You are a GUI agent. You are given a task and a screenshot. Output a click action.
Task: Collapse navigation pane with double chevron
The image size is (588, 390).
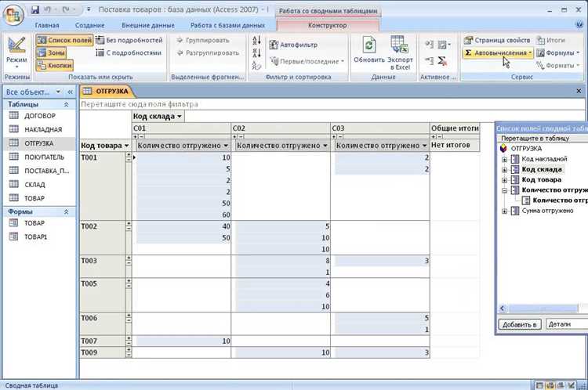[x=70, y=92]
